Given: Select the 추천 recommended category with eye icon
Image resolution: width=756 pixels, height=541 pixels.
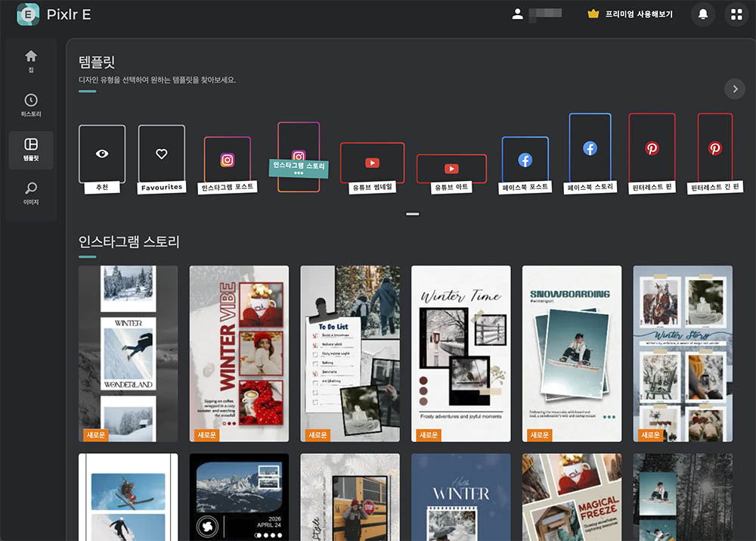Looking at the screenshot, I should pos(102,159).
